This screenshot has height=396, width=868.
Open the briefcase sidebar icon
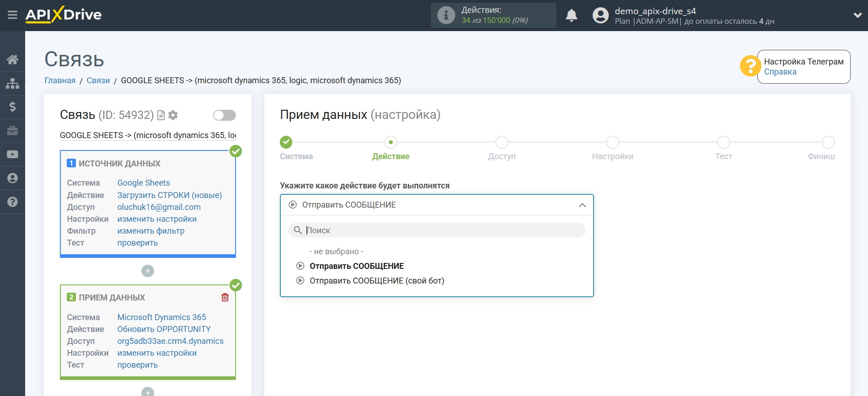click(12, 131)
